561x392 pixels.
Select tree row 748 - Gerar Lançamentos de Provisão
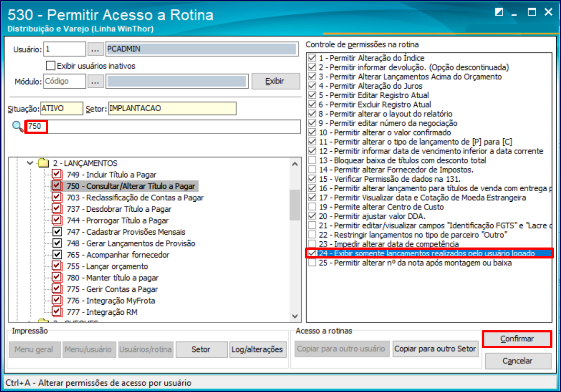point(131,243)
